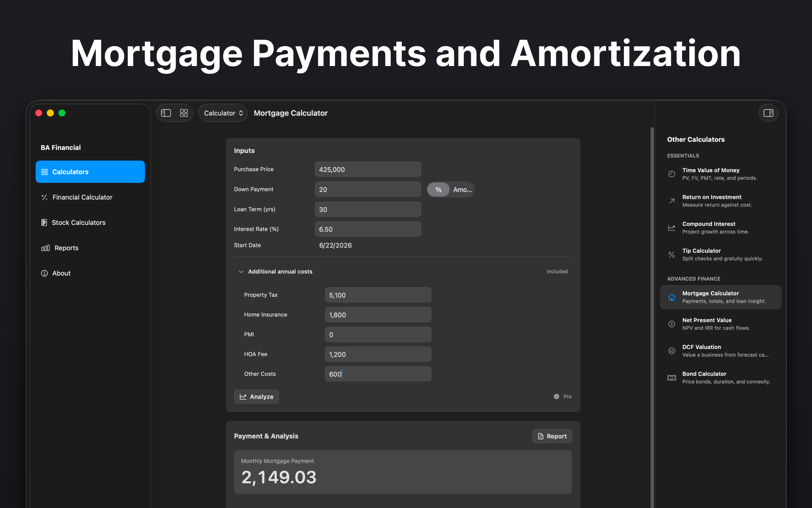
Task: Click the Reports bar chart icon
Action: click(45, 248)
